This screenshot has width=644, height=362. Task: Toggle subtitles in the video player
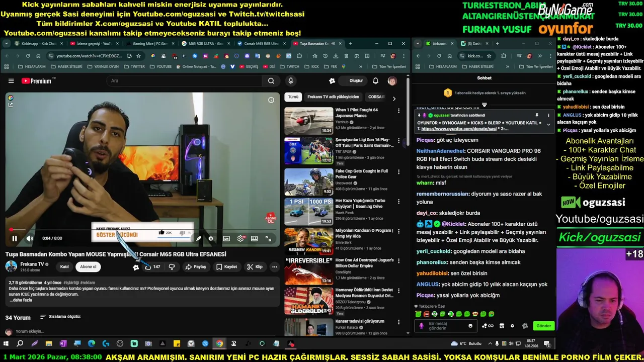(x=226, y=238)
